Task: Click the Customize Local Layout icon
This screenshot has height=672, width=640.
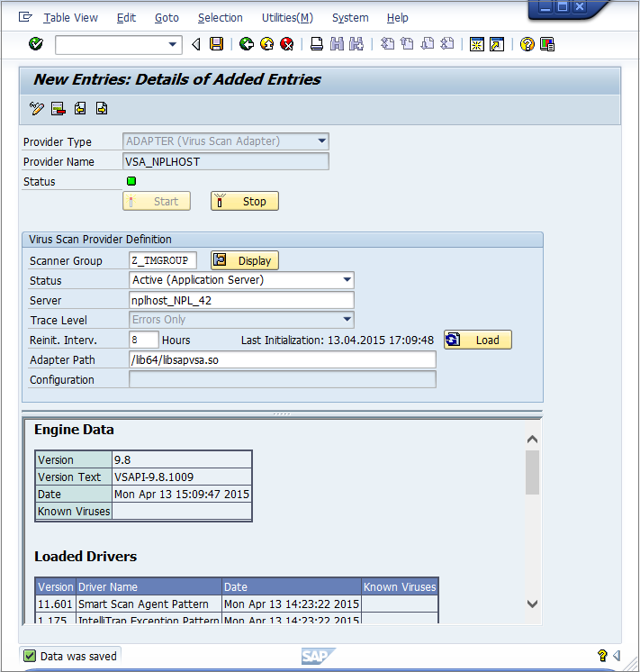Action: (x=546, y=44)
